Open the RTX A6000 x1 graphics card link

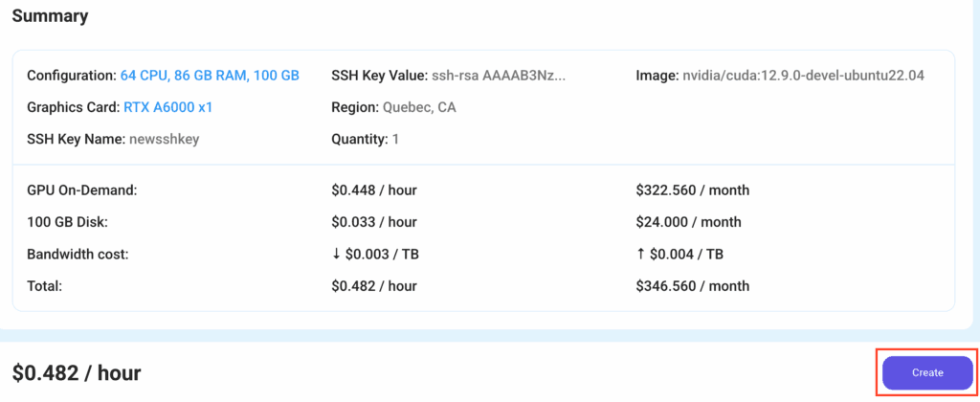pyautogui.click(x=167, y=107)
